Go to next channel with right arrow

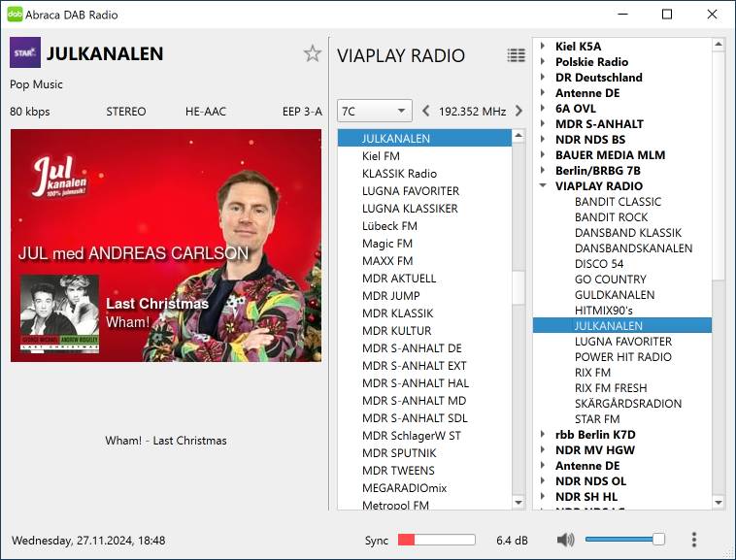tap(519, 111)
